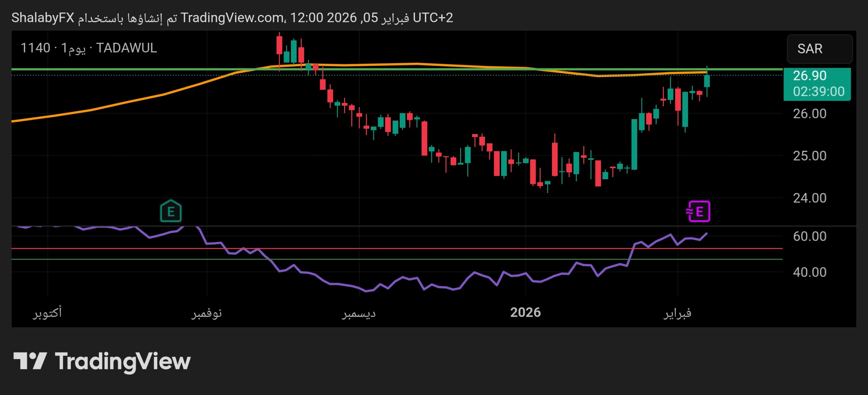
Task: Click the 25.00 price axis label
Action: click(809, 156)
